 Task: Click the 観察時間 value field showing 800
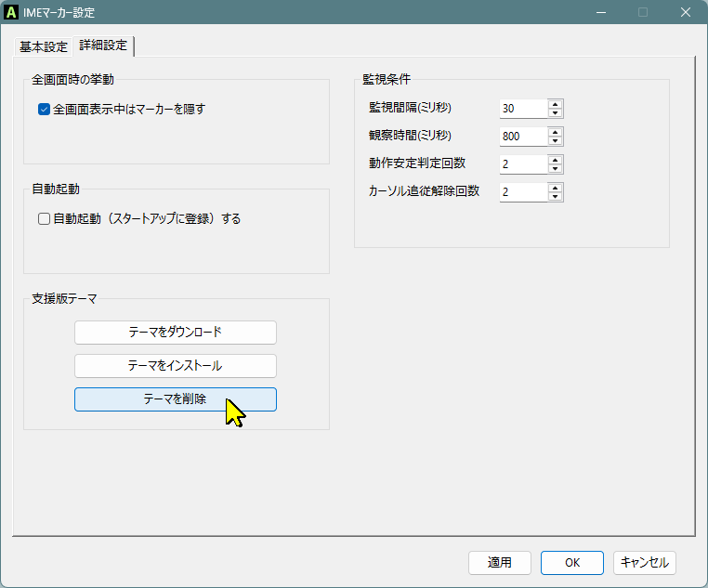coord(524,137)
